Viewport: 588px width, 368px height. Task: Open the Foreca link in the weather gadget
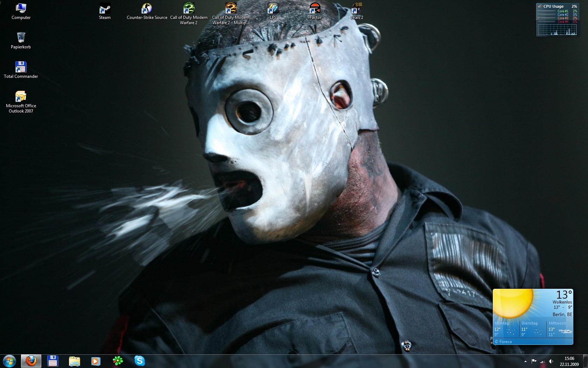pyautogui.click(x=503, y=342)
